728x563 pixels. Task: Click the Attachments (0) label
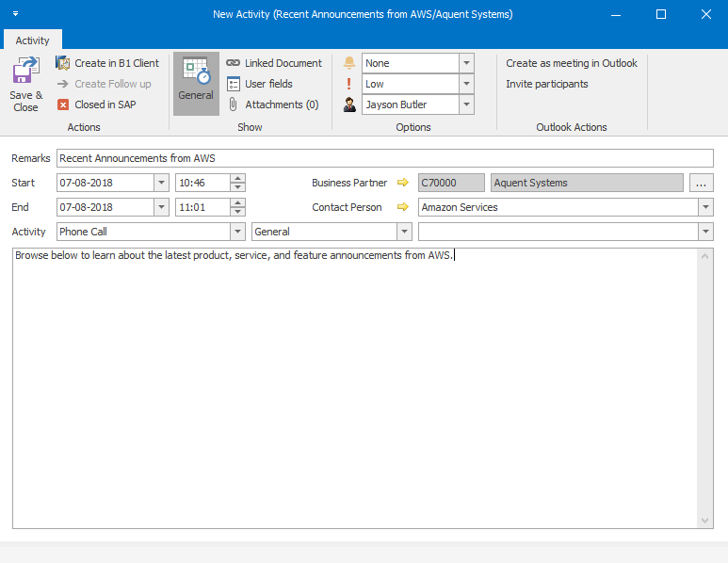(282, 105)
